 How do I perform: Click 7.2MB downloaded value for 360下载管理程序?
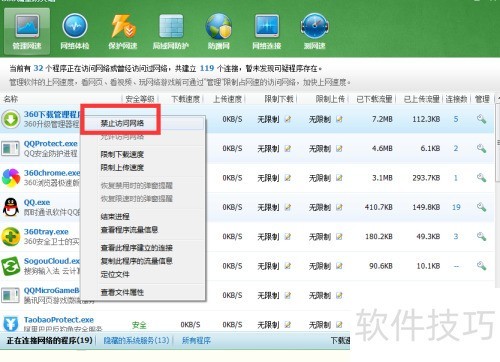[382, 119]
